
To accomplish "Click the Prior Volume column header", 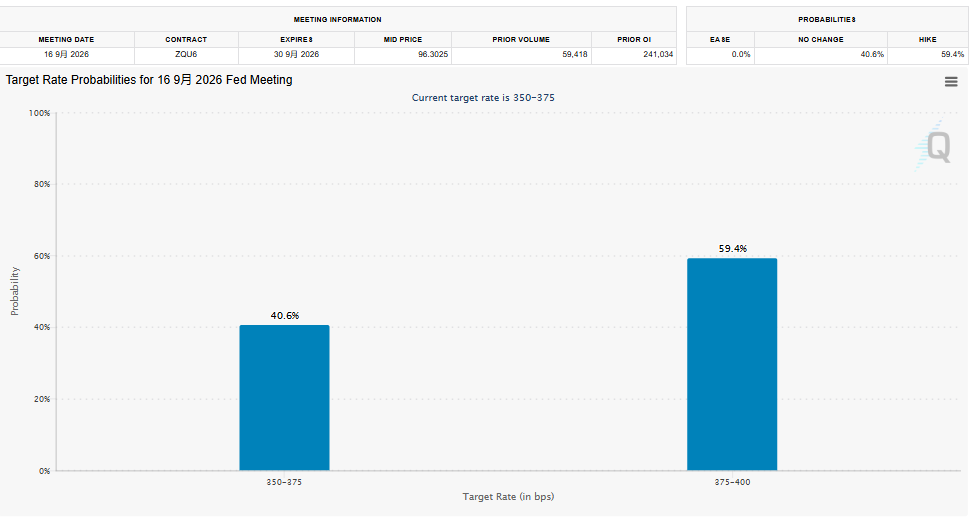I will point(521,40).
